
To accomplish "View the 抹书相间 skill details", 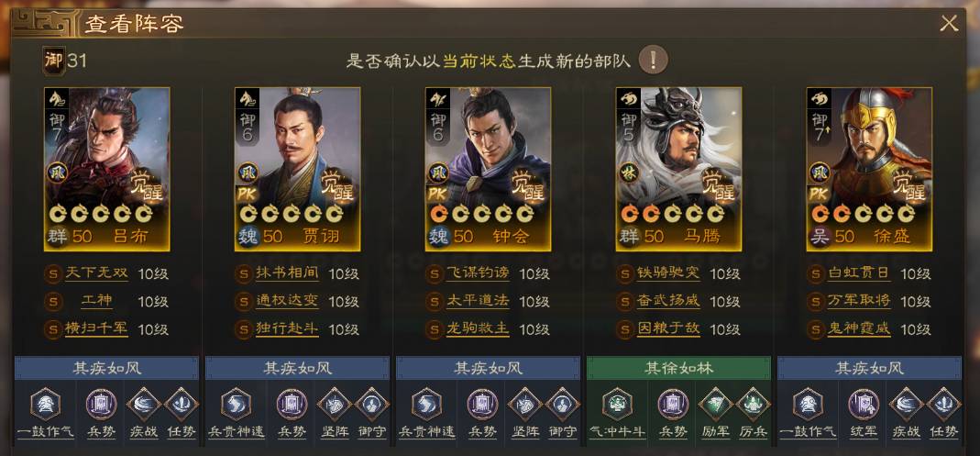I will pos(287,273).
